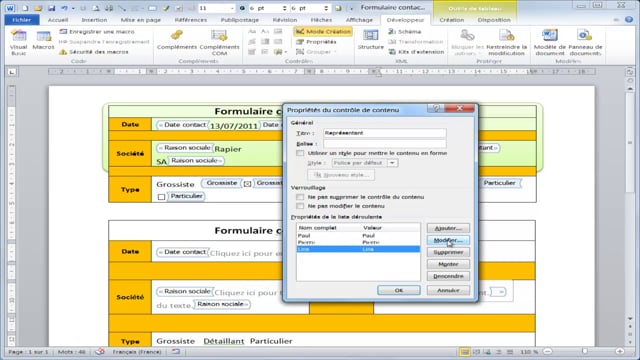Tick the Particulier checkbox in first form
This screenshot has width=640, height=360.
click(162, 197)
